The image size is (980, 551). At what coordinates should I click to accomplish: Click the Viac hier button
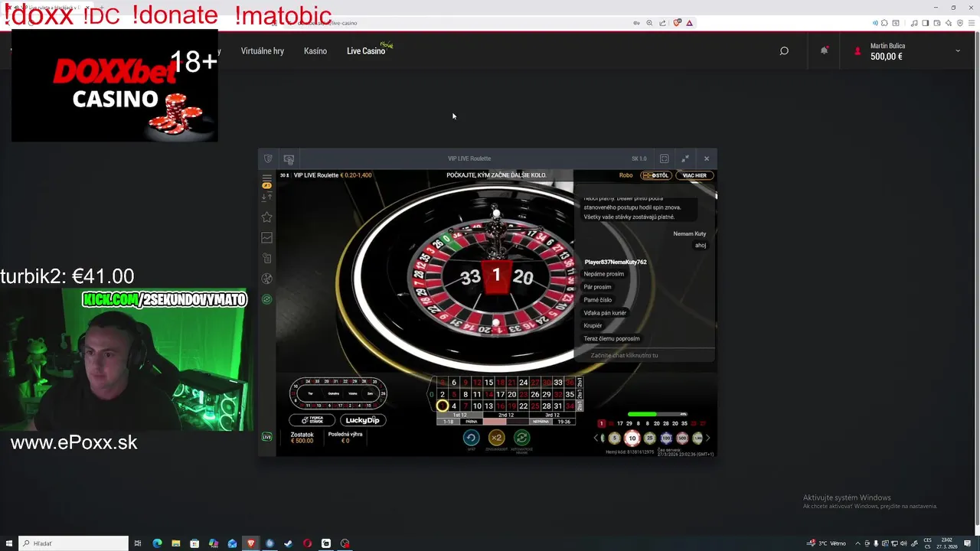tap(694, 175)
